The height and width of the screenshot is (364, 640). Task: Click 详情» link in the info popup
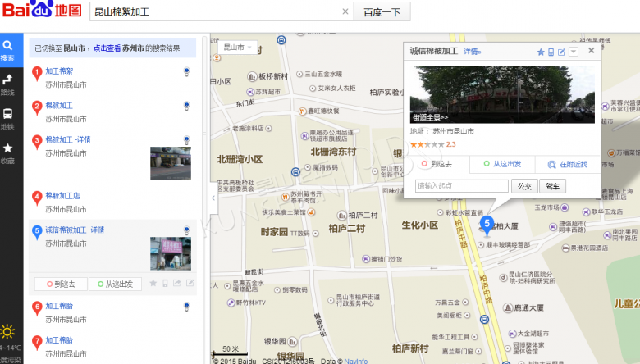point(473,52)
